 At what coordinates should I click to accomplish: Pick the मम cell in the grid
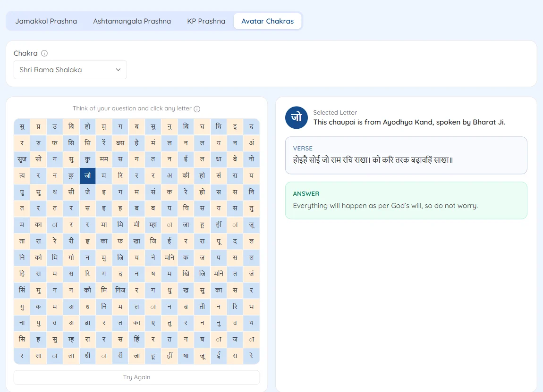pos(104,159)
